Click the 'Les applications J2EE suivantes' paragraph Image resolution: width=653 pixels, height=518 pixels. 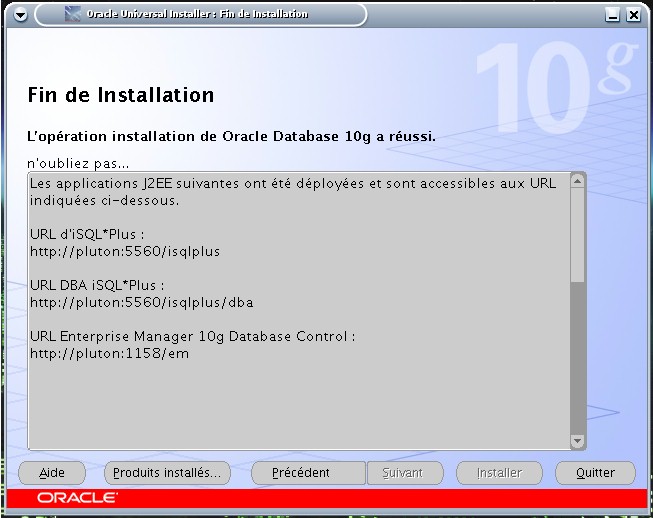click(293, 192)
